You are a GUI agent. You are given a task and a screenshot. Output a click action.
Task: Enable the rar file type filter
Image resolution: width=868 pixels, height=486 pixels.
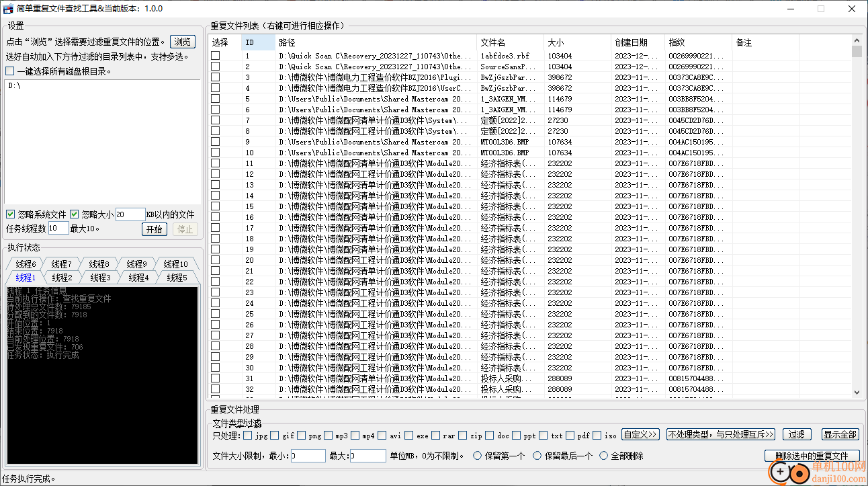point(435,435)
